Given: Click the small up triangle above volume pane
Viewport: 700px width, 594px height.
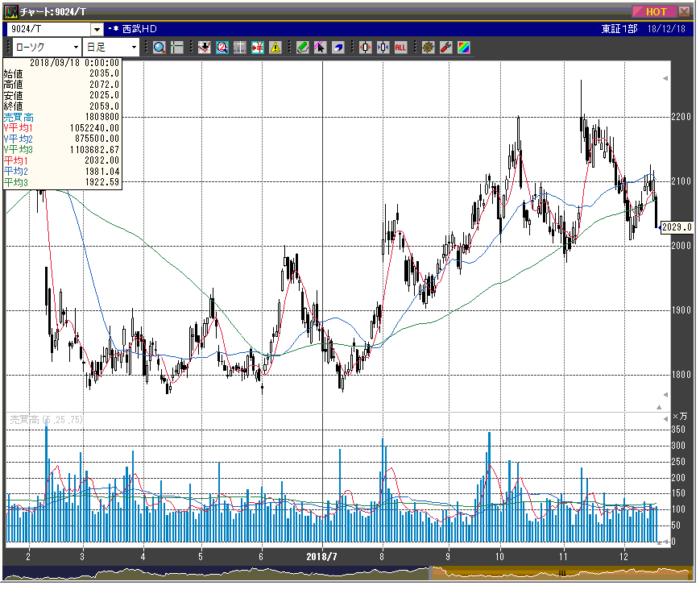Looking at the screenshot, I should [x=659, y=407].
